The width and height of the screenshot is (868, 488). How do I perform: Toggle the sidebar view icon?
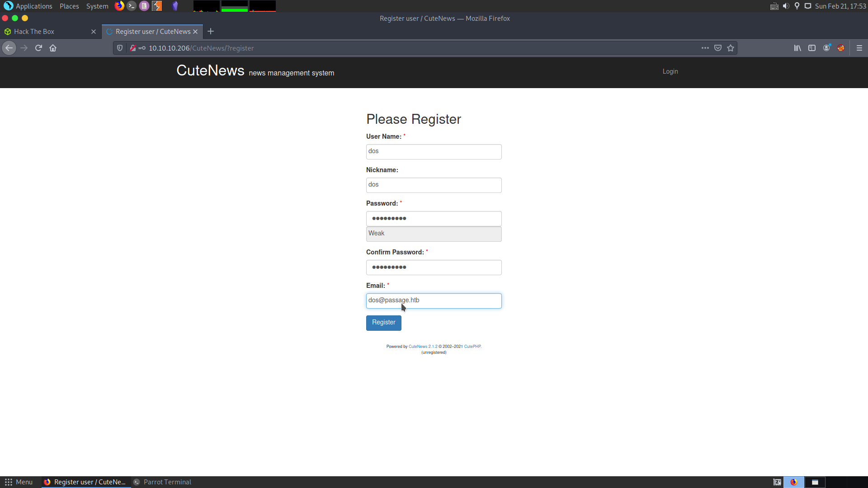tap(812, 48)
